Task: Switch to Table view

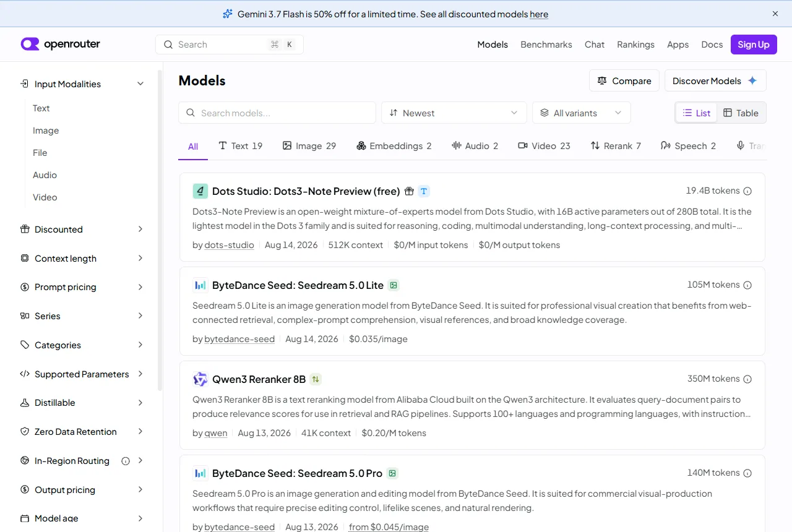Action: coord(741,113)
